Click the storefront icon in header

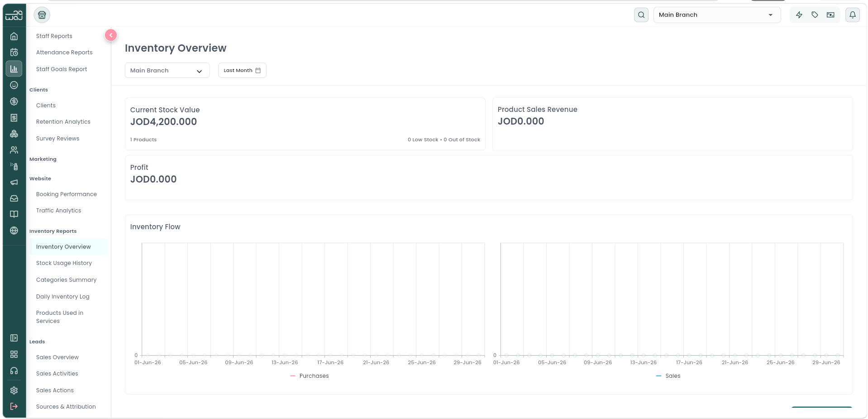click(x=42, y=15)
